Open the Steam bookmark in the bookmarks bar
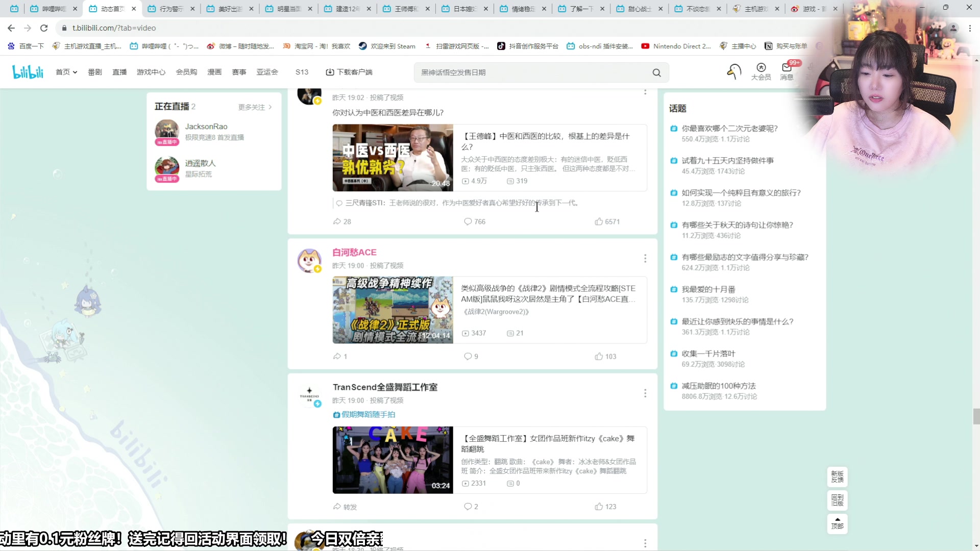Viewport: 980px width, 551px height. tap(386, 46)
